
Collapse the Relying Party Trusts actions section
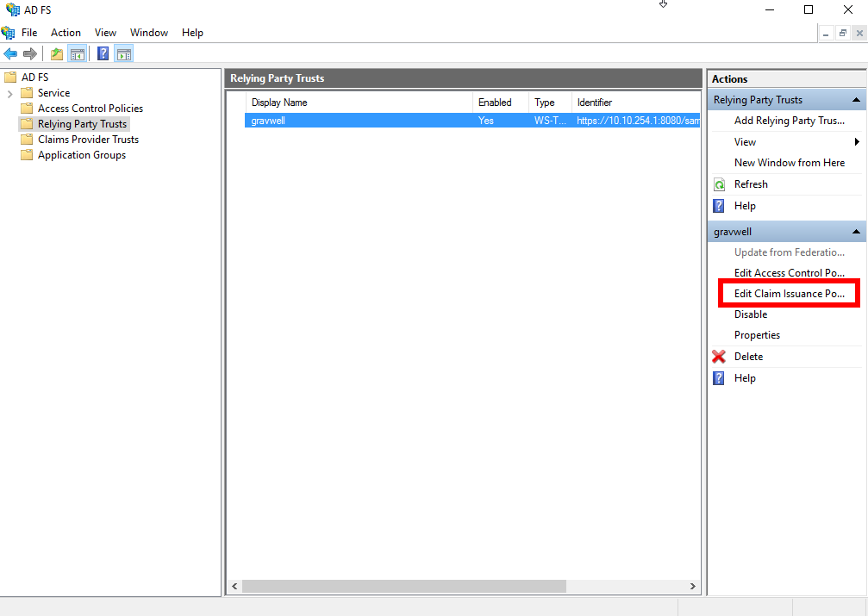[856, 100]
